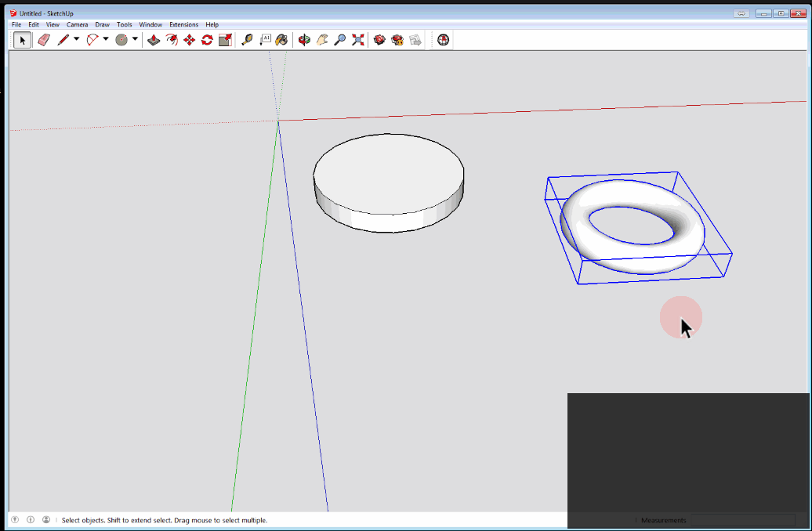Click the first status bar icon (bottom left)
Image resolution: width=812 pixels, height=531 pixels.
coord(15,520)
